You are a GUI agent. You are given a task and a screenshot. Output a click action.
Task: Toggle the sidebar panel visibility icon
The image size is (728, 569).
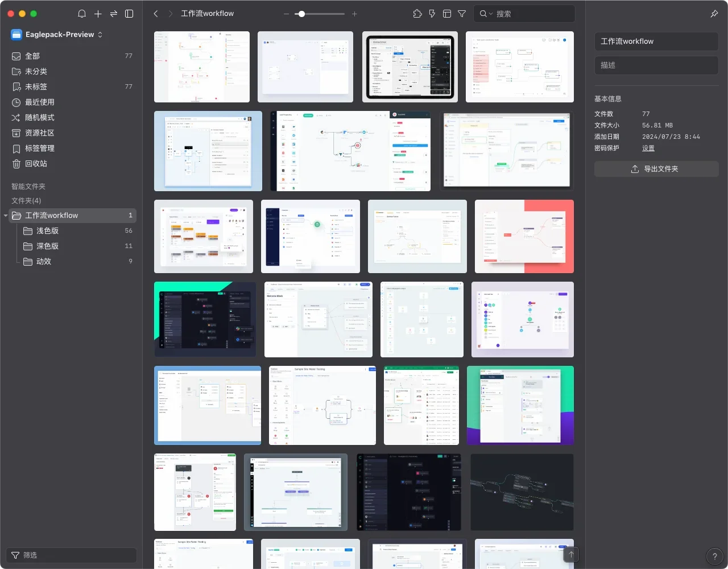[x=129, y=14]
